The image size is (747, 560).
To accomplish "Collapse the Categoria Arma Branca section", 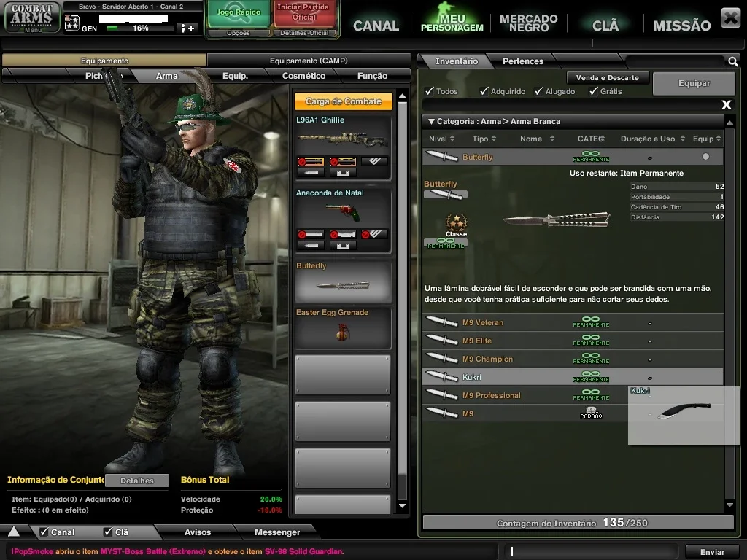I will (x=431, y=122).
